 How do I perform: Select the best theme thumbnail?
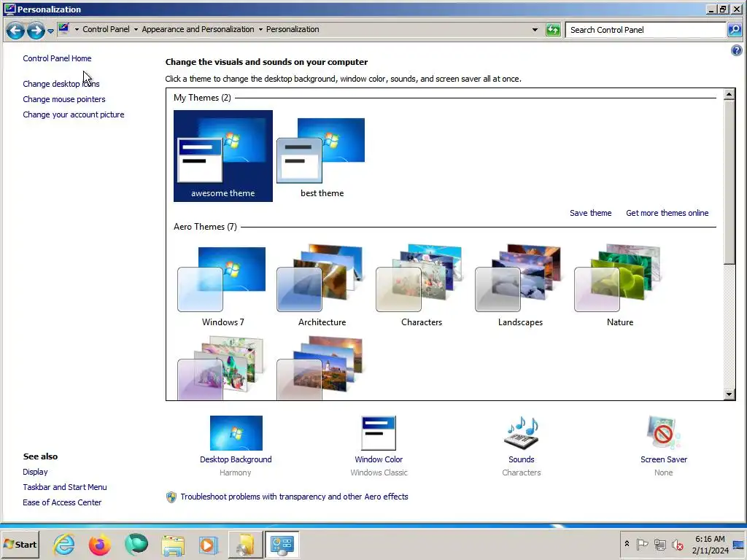pos(322,156)
